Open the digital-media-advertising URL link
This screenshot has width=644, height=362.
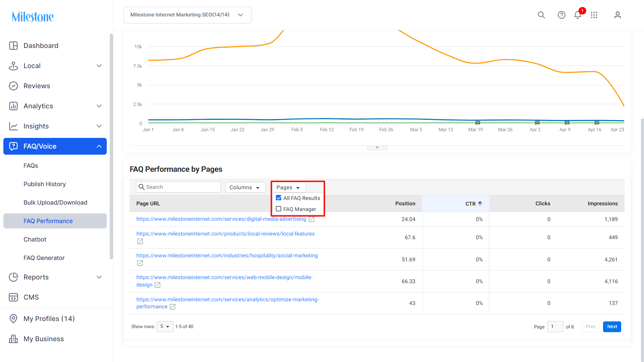(x=221, y=219)
